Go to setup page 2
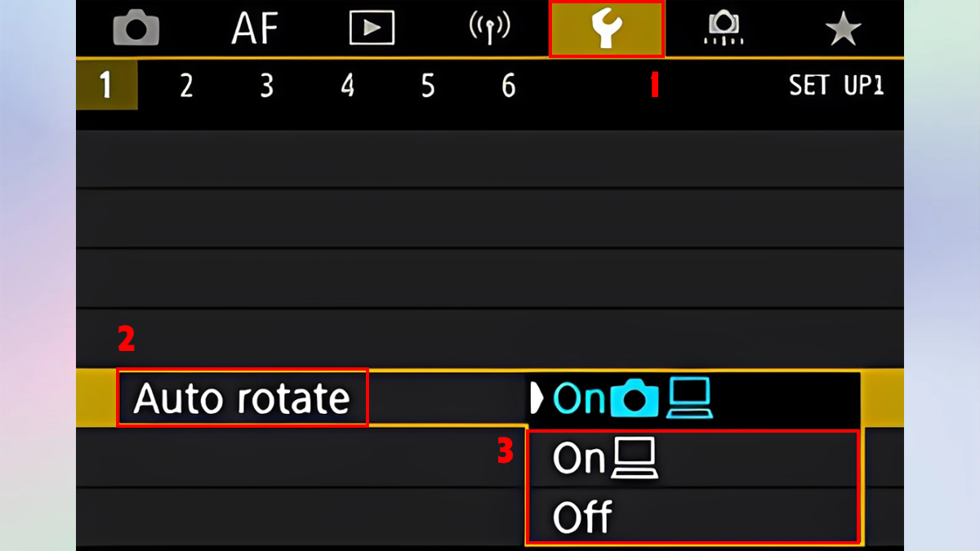The height and width of the screenshot is (551, 980). 186,86
